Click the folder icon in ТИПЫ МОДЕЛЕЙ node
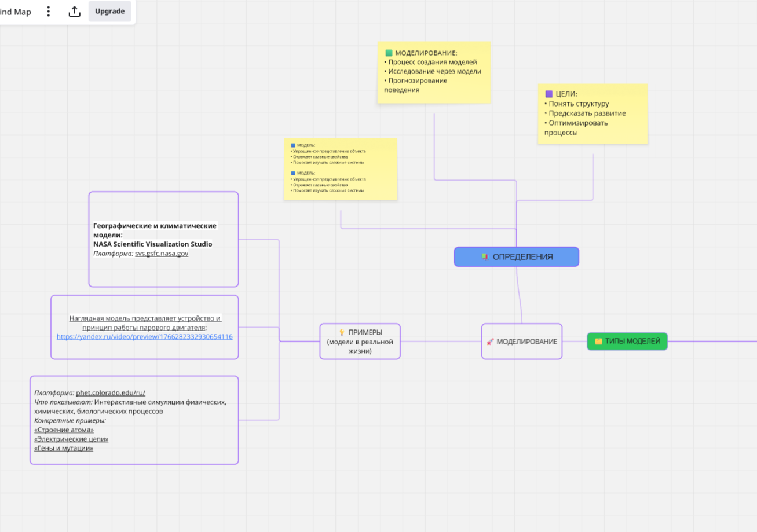Viewport: 757px width, 532px height. pyautogui.click(x=598, y=342)
